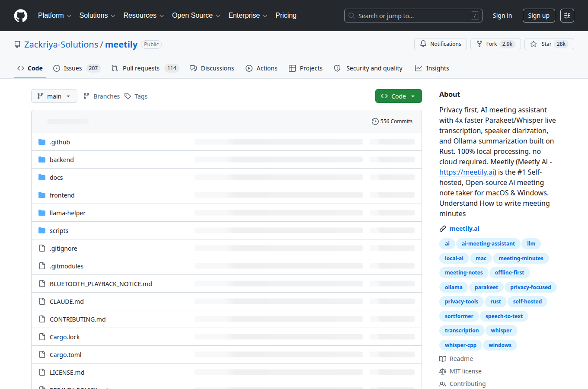Click the Pricing link
Viewport: 588px width, 389px height.
(x=286, y=16)
